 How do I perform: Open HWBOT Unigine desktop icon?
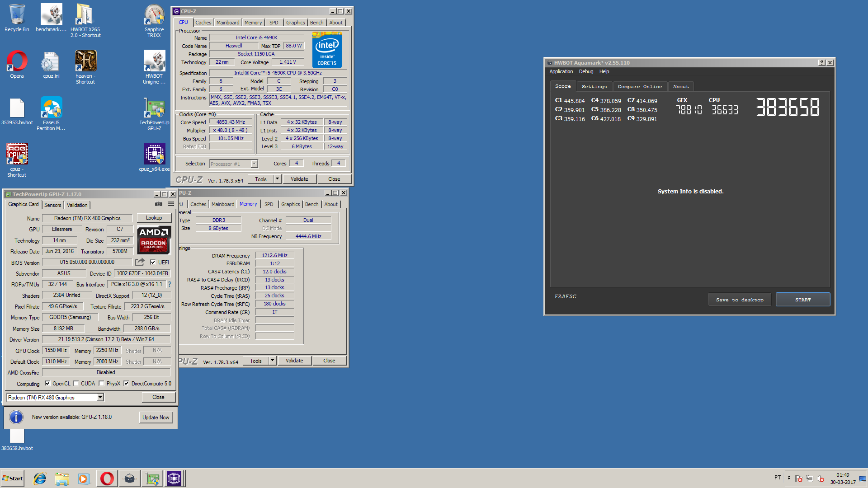click(154, 67)
